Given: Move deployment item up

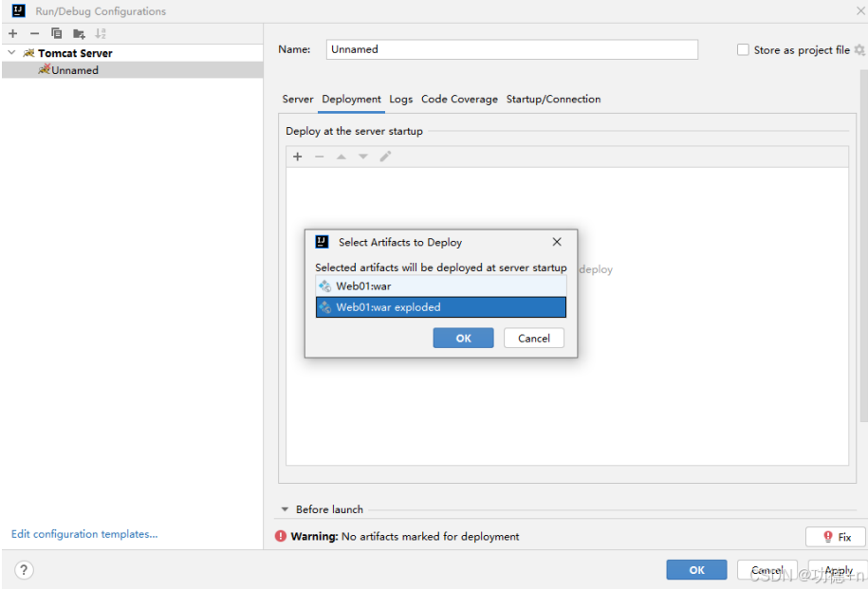Looking at the screenshot, I should tap(341, 157).
